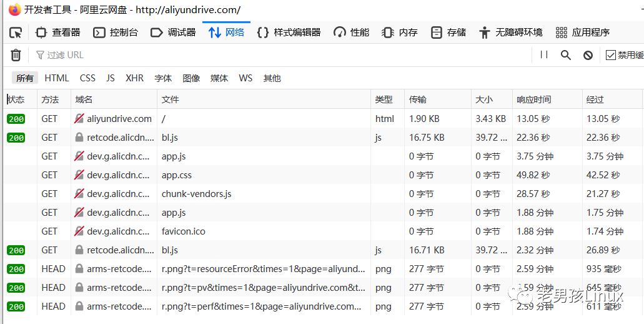The height and width of the screenshot is (324, 644).
Task: Open the 调试器 debugger tab
Action: point(173,33)
